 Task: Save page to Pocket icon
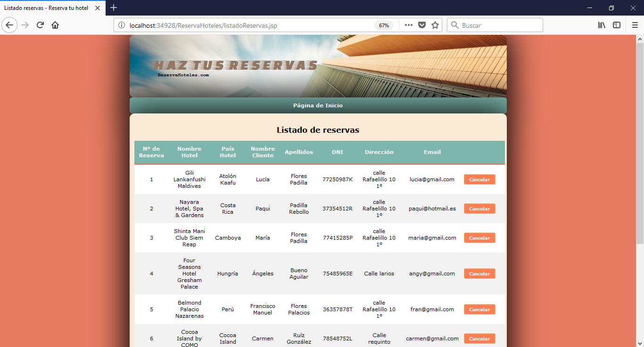coord(422,25)
